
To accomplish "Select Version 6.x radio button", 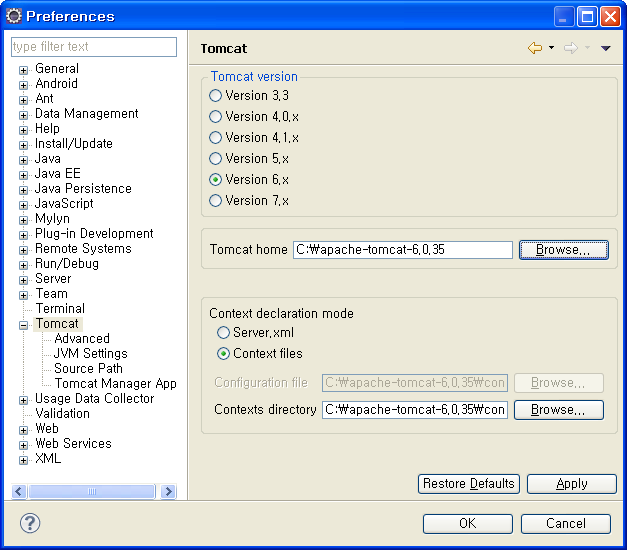I will pyautogui.click(x=216, y=180).
